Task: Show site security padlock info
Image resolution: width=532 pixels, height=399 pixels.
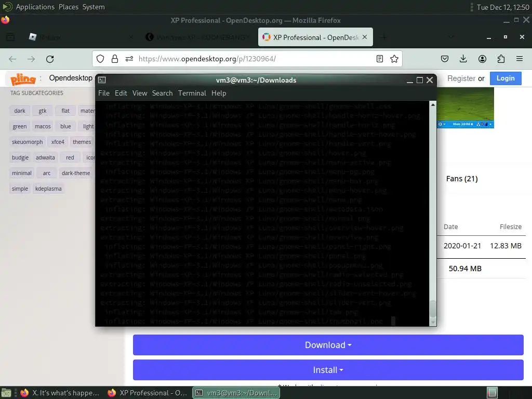Action: point(115,59)
